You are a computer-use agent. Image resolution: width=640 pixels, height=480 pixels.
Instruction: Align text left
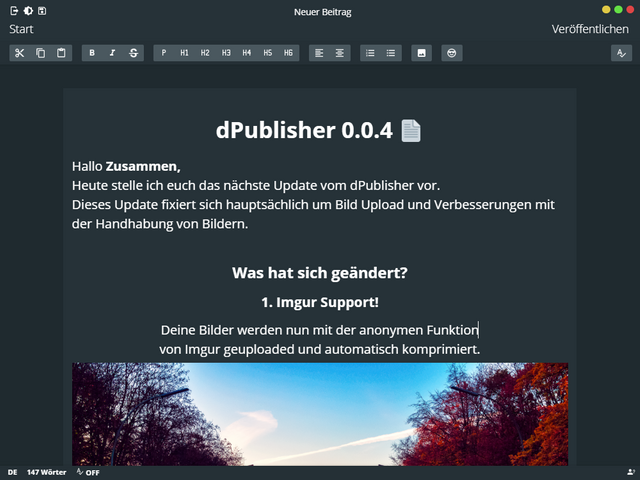(319, 53)
